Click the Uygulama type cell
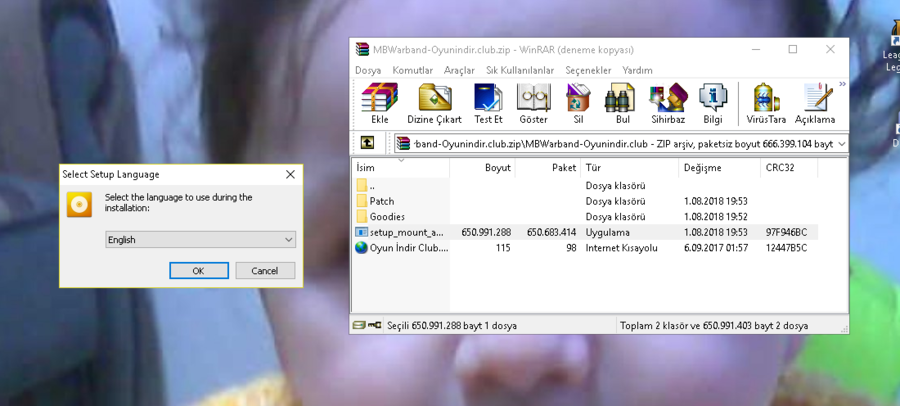The width and height of the screenshot is (900, 406). click(x=607, y=233)
